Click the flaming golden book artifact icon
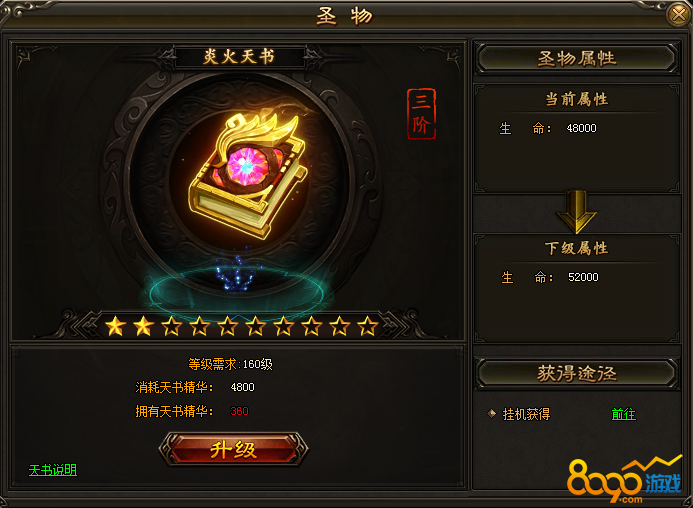The width and height of the screenshot is (693, 508). coord(248,175)
